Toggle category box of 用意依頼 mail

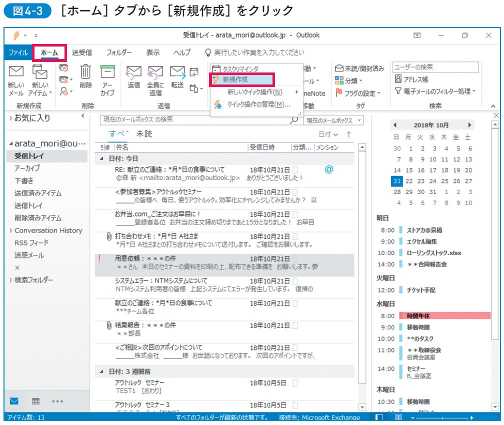point(295,258)
